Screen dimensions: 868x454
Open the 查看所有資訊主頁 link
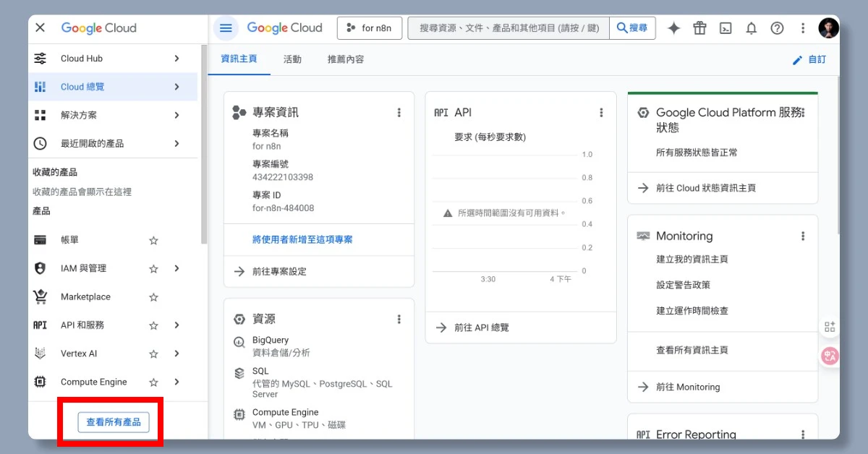coord(692,350)
